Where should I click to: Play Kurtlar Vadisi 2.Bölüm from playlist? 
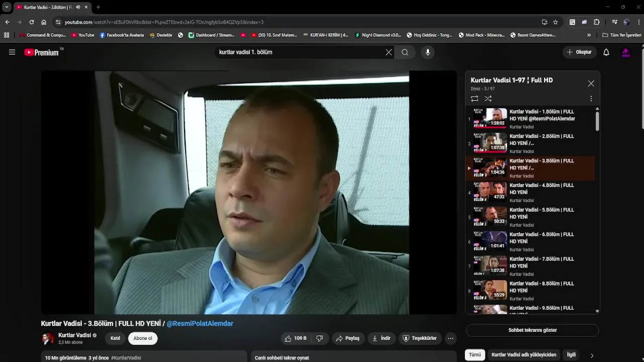[x=531, y=143]
